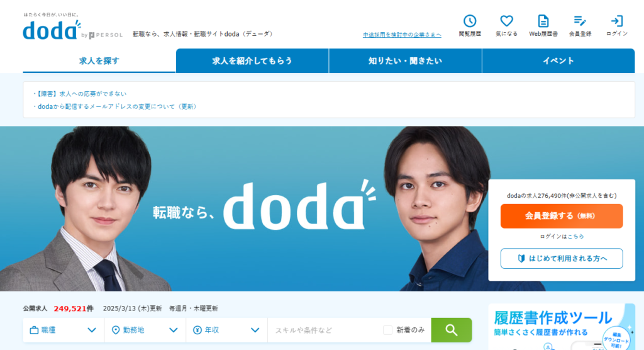Click the ログイン arrow icon

point(617,21)
